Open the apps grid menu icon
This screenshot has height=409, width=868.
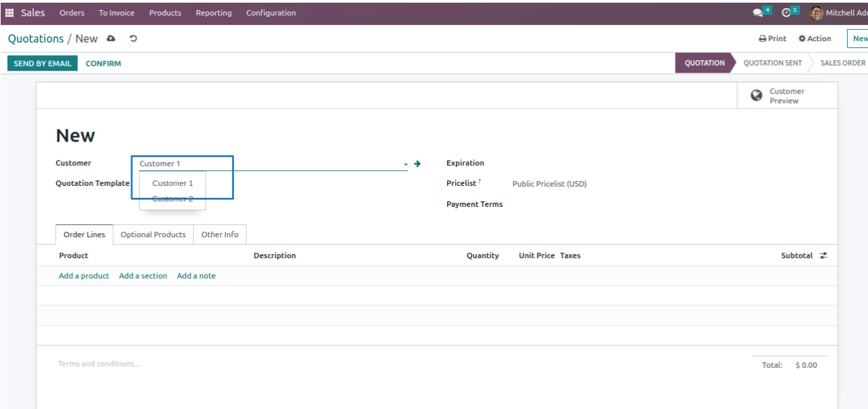coord(9,13)
